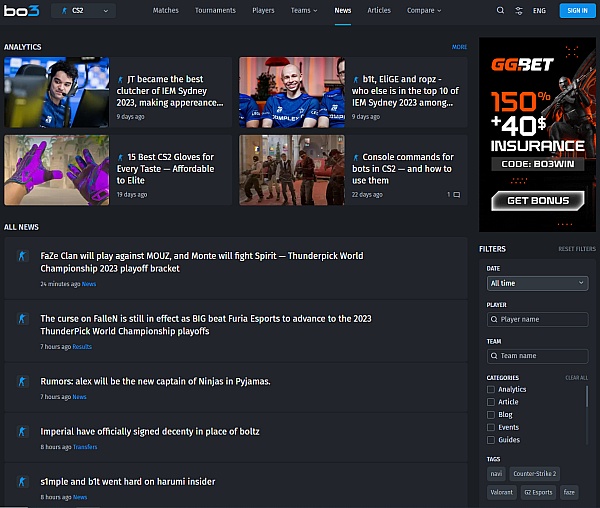Click GET BONUS on GGBET ad

[x=538, y=201]
